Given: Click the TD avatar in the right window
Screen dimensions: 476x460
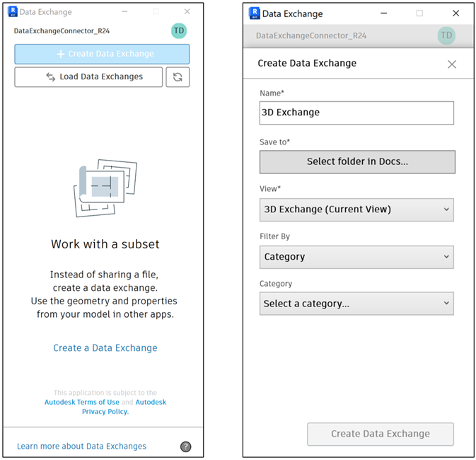Looking at the screenshot, I should pos(446,35).
